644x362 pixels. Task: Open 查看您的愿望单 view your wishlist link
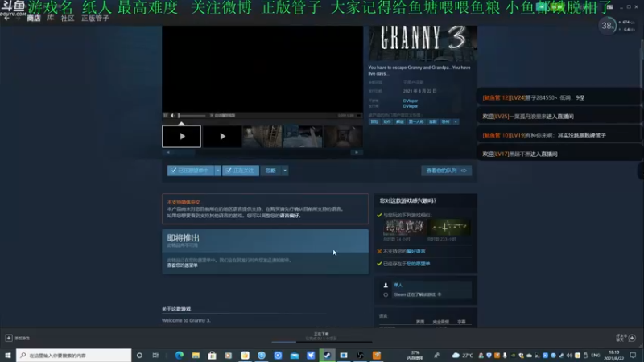pos(183,265)
